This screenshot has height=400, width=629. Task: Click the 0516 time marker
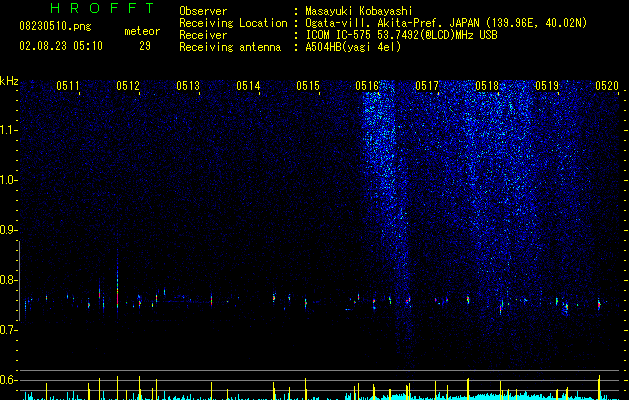[367, 85]
